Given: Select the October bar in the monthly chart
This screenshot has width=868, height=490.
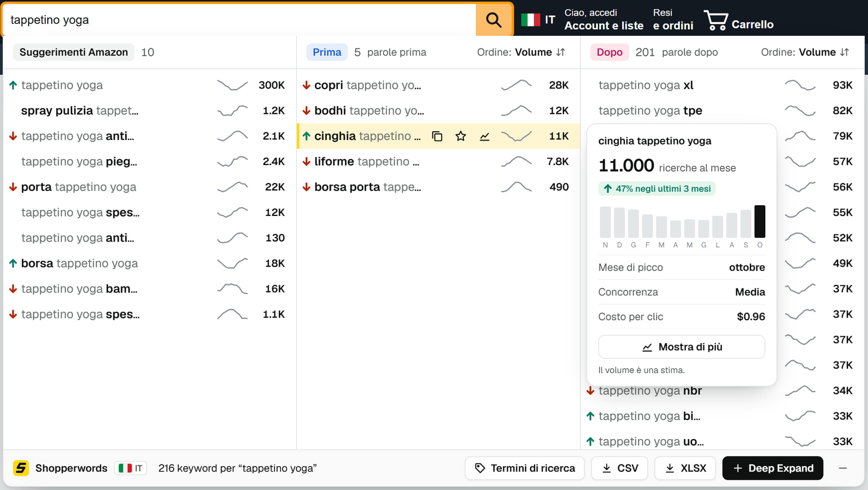Looking at the screenshot, I should coord(759,221).
